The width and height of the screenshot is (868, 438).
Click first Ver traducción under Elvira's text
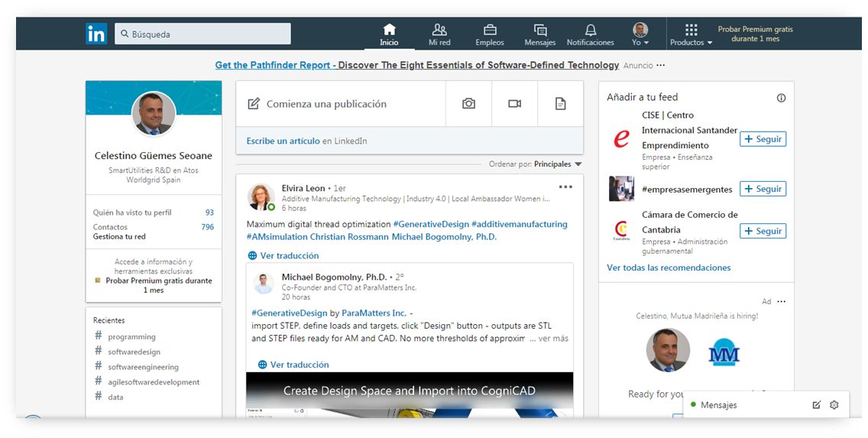tap(283, 256)
